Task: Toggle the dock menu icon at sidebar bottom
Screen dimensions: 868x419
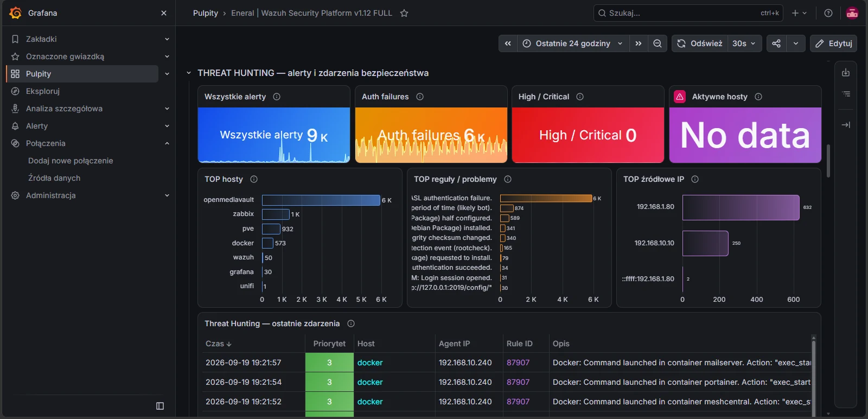Action: click(160, 406)
